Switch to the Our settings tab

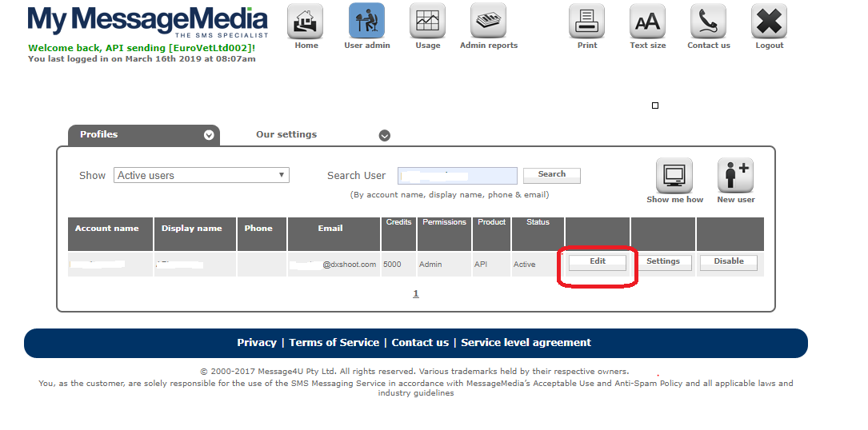click(x=286, y=134)
